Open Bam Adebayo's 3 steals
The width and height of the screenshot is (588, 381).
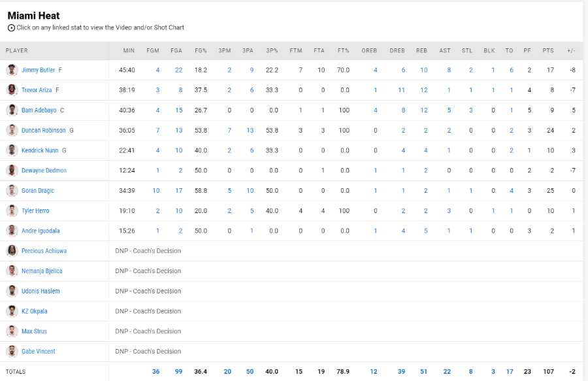coord(471,110)
